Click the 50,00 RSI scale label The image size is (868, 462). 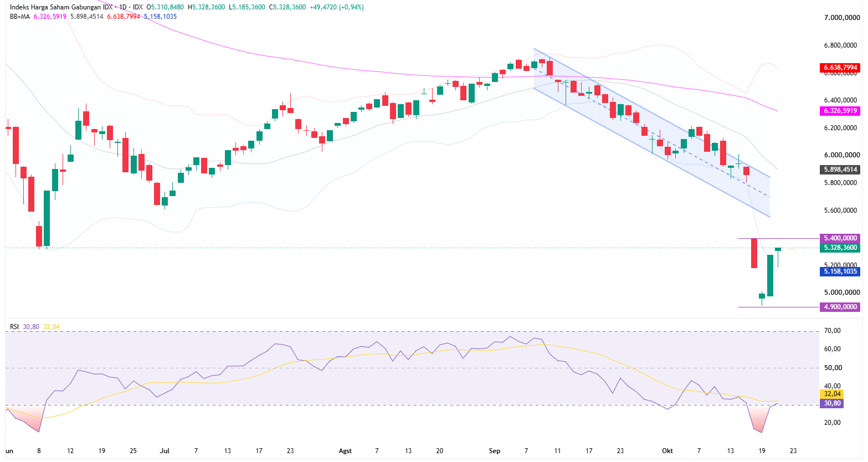pos(833,368)
